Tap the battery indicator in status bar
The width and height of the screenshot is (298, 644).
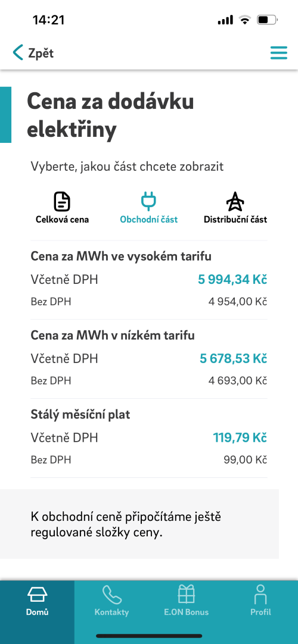tap(267, 19)
